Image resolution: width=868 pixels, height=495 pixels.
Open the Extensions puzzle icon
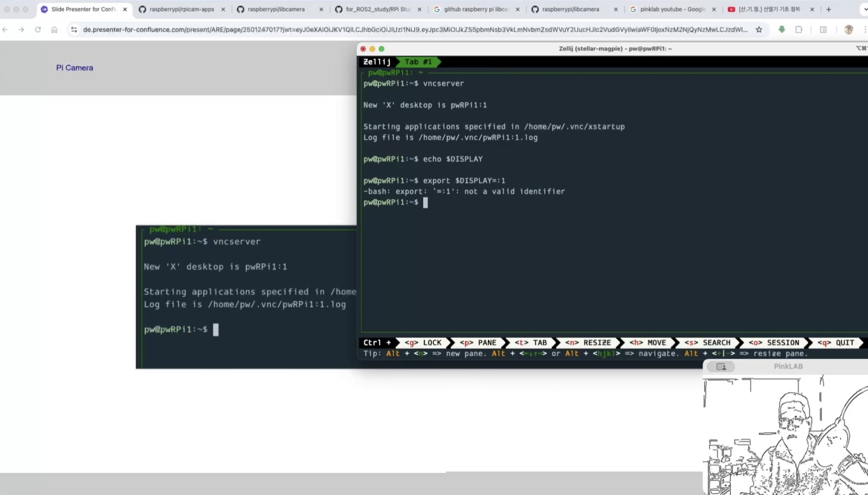(x=798, y=29)
